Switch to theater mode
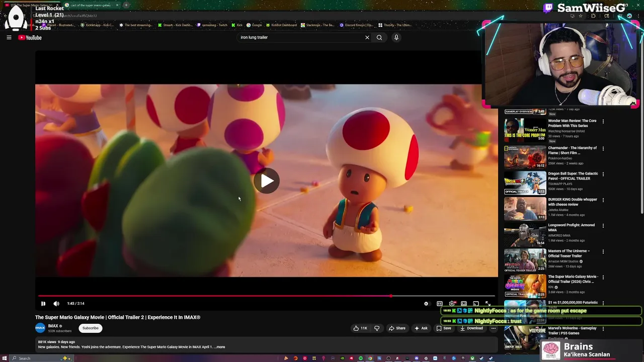The width and height of the screenshot is (644, 362). click(464, 304)
